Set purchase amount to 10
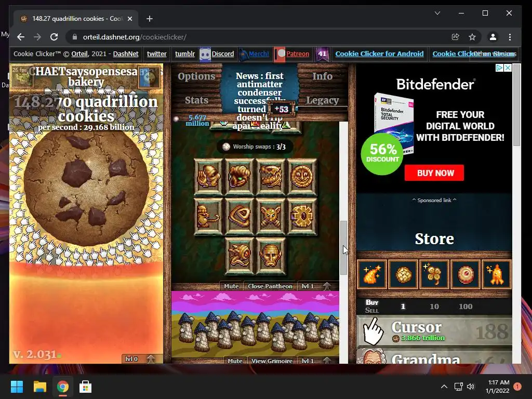Viewport: 532px width, 399px height. tap(434, 307)
